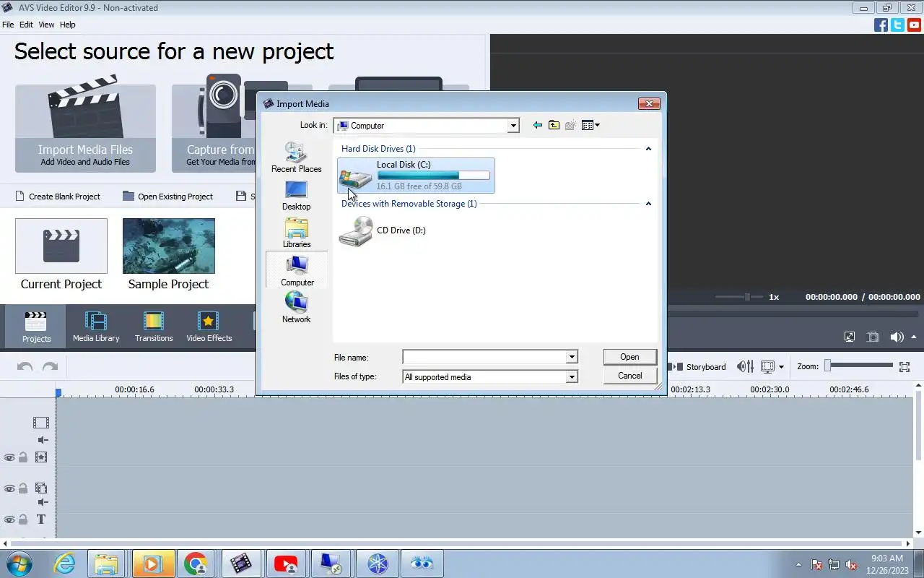The image size is (924, 578).
Task: Adjust the timeline Zoom slider
Action: 859,366
